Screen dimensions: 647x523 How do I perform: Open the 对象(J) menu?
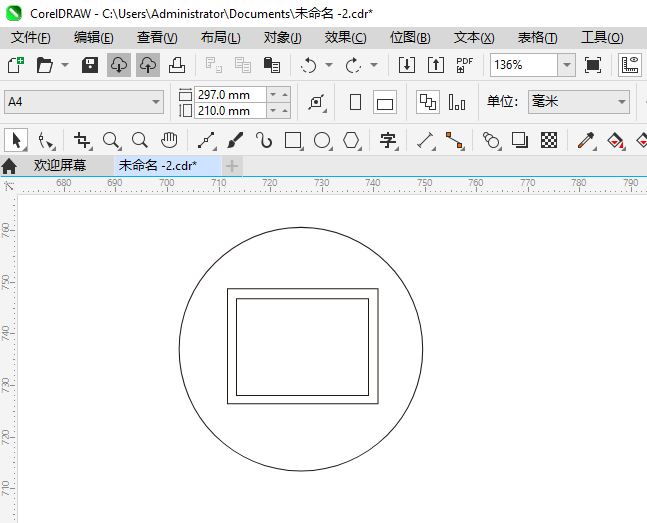point(283,38)
